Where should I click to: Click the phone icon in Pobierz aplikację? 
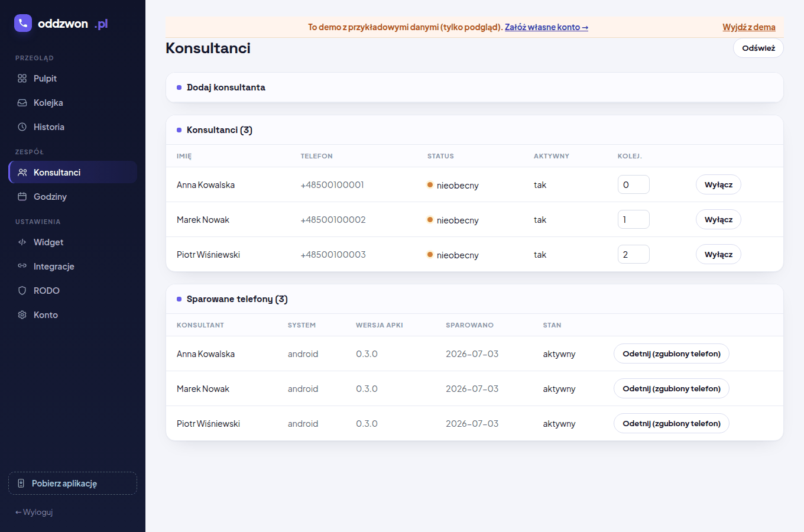(21, 484)
